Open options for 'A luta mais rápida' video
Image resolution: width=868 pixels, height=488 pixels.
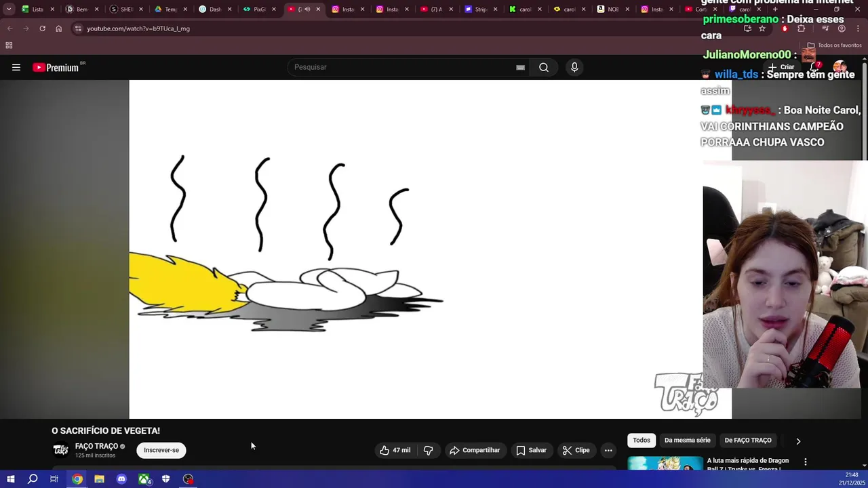(806, 462)
